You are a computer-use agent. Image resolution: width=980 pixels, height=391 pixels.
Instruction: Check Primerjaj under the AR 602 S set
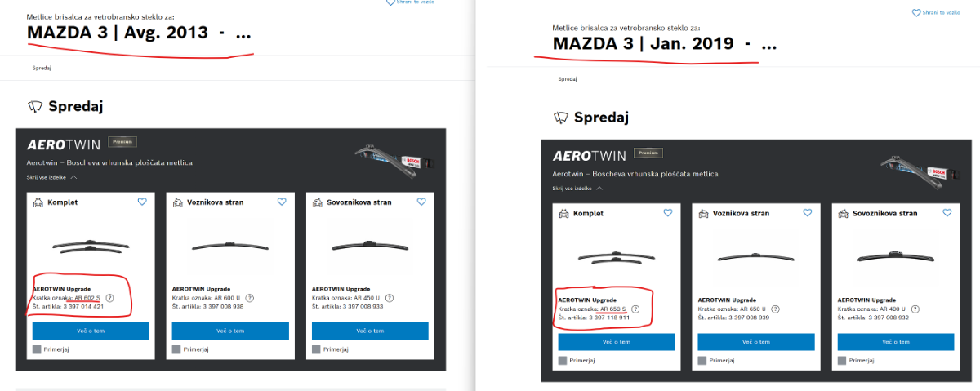point(38,349)
